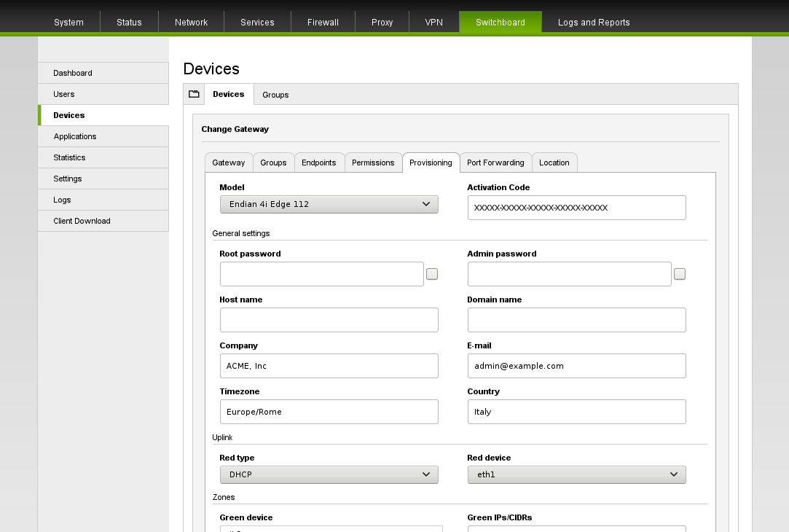Click the E-mail input field
Image resolution: width=789 pixels, height=532 pixels.
tap(576, 366)
